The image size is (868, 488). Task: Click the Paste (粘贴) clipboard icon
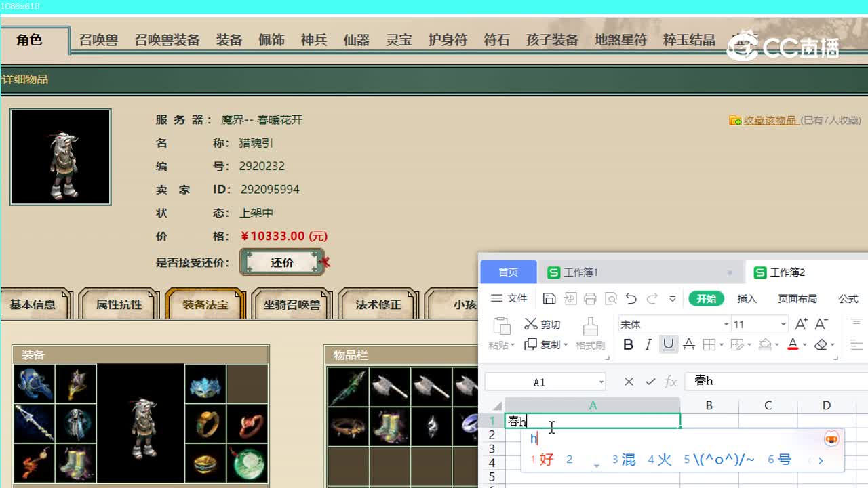pyautogui.click(x=501, y=326)
